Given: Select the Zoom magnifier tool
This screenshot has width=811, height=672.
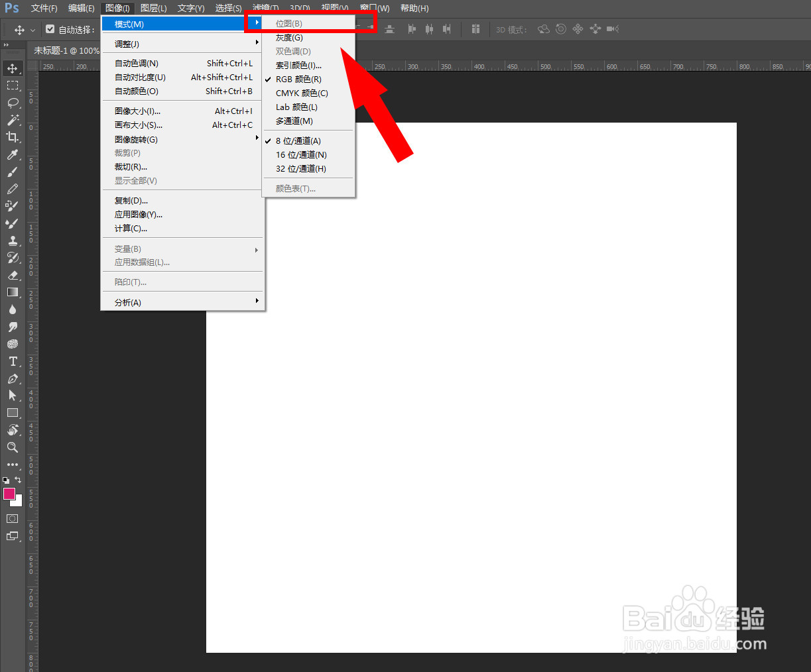Looking at the screenshot, I should 13,447.
